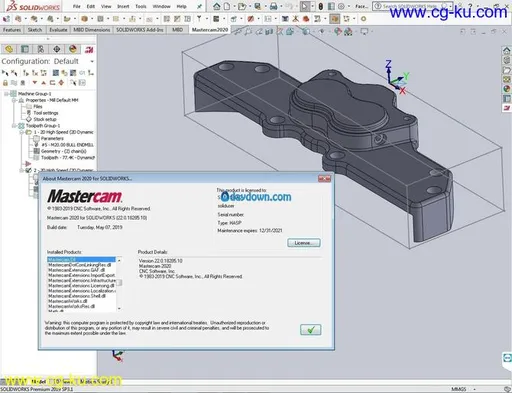Select Parameters under operation 1

click(52, 139)
